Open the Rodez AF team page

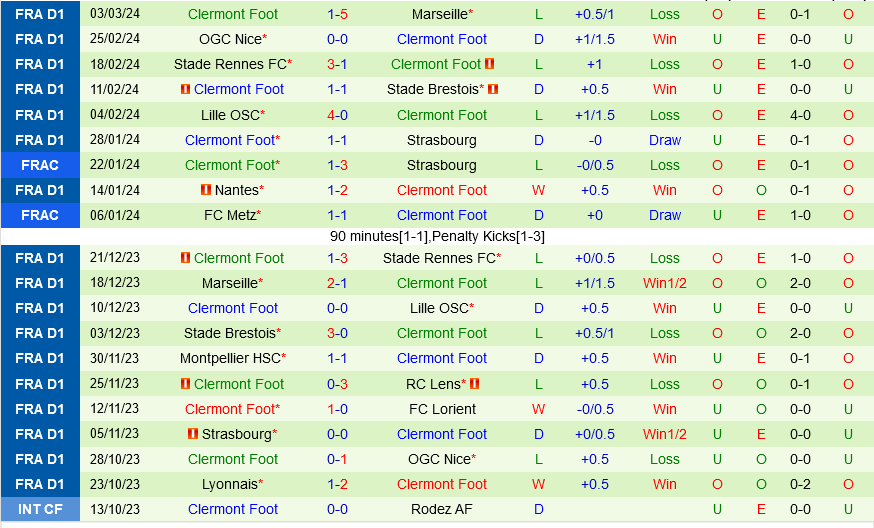[x=442, y=509]
